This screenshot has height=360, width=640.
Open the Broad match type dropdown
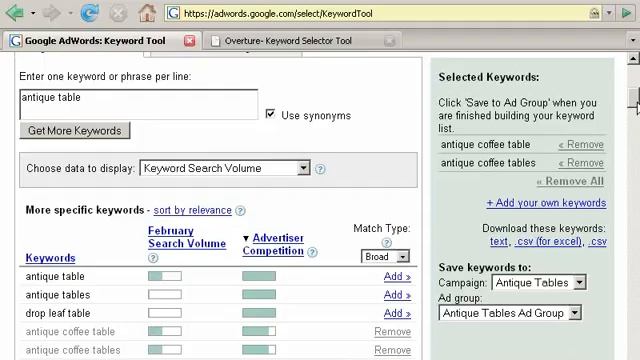click(385, 256)
